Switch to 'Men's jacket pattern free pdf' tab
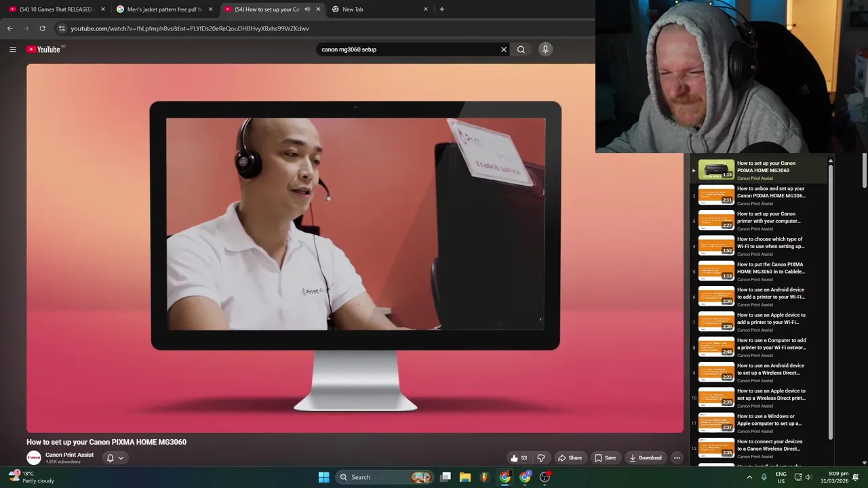 (x=163, y=9)
